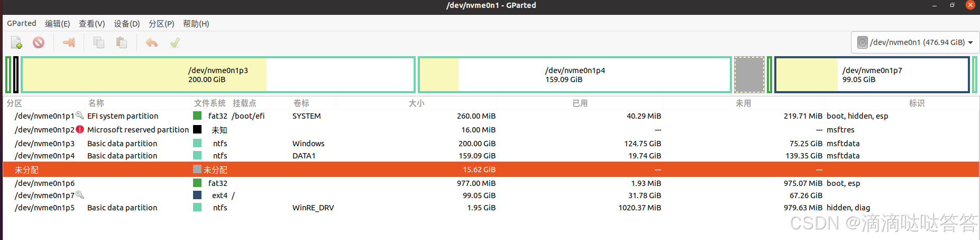Viewport: 980px width, 240px height.
Task: Click the nvme0n1p3 200.00 GiB disk block
Action: (218, 75)
